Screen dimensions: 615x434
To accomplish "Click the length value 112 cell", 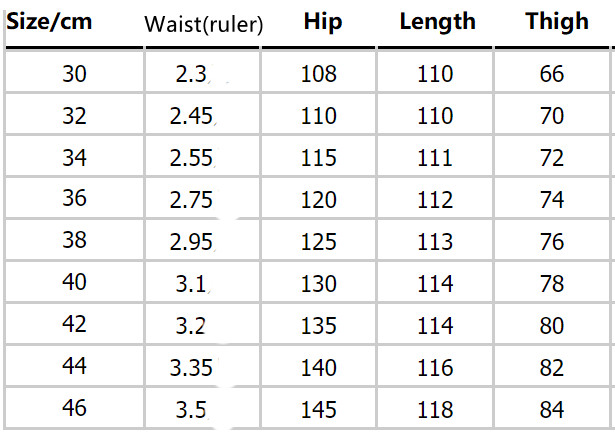I will (435, 200).
